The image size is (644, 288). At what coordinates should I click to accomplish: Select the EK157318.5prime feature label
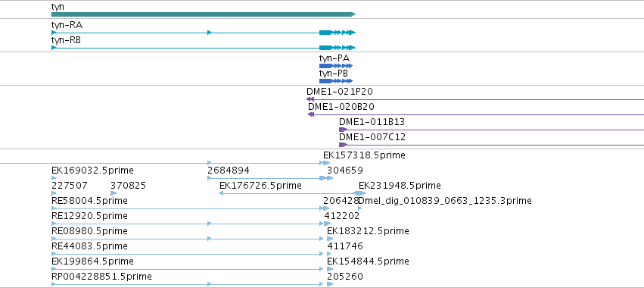coord(364,155)
